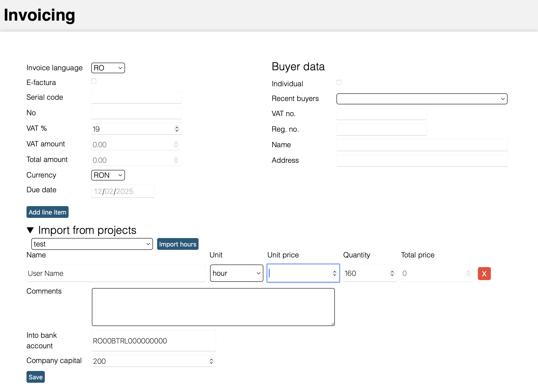Open the Invoice language dropdown
This screenshot has width=538, height=392.
[x=108, y=68]
